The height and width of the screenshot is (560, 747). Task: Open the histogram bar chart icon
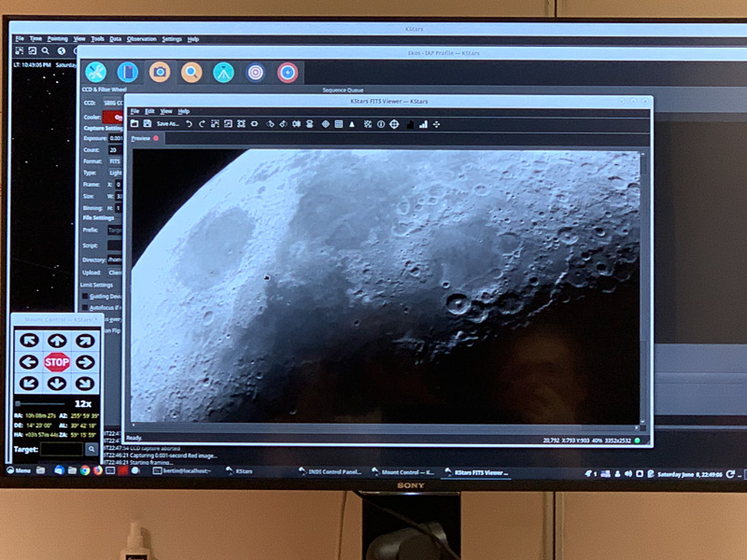point(423,124)
